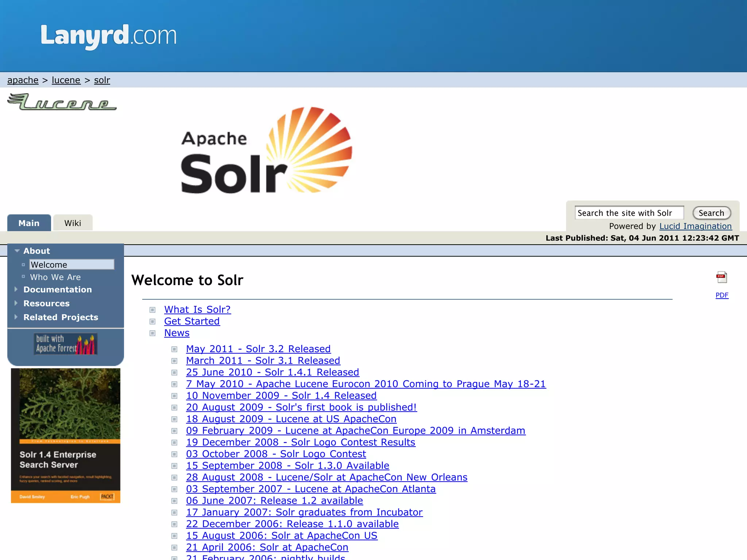747x560 pixels.
Task: Open 25 June 2010 - Solr 1.4.1 Released
Action: (x=272, y=372)
